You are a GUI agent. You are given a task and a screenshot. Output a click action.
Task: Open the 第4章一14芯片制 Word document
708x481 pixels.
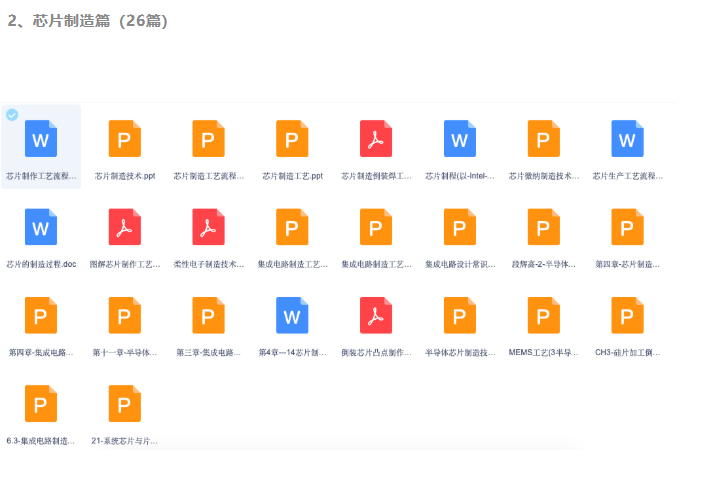pyautogui.click(x=292, y=315)
